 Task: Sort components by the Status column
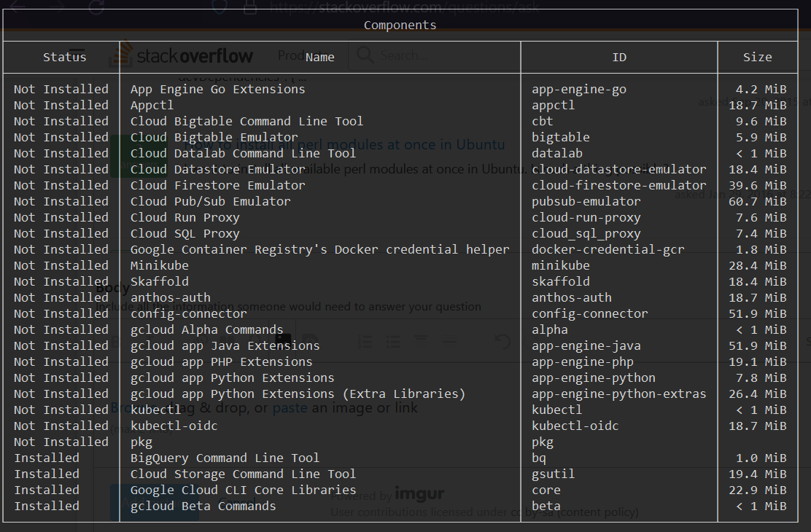point(64,57)
